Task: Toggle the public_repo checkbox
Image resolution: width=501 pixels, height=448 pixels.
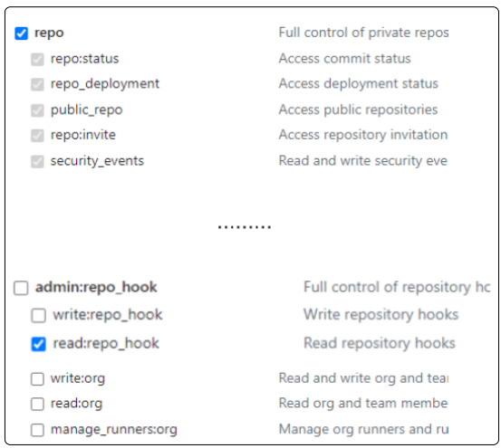Action: [x=37, y=110]
